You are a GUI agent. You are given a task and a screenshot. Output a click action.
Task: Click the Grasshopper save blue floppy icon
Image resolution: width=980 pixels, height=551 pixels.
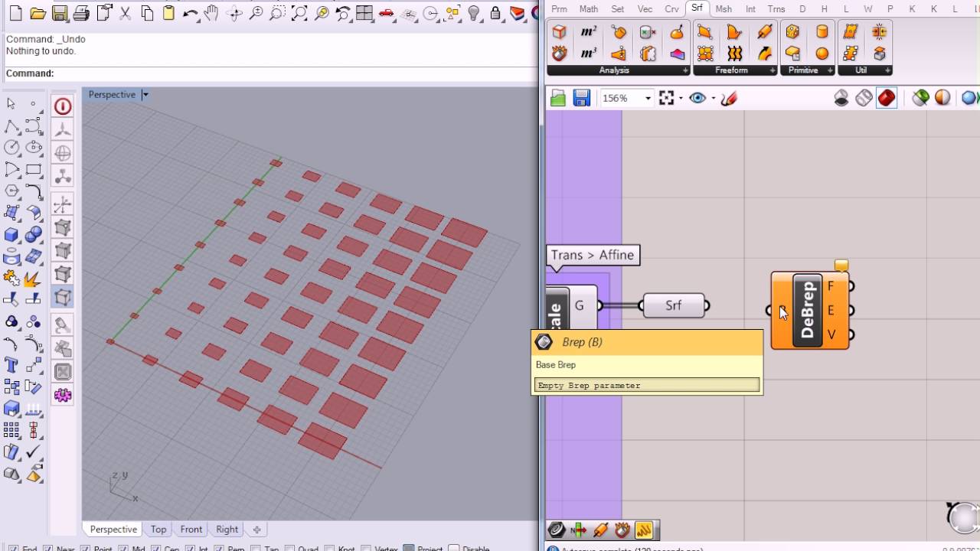tap(581, 98)
